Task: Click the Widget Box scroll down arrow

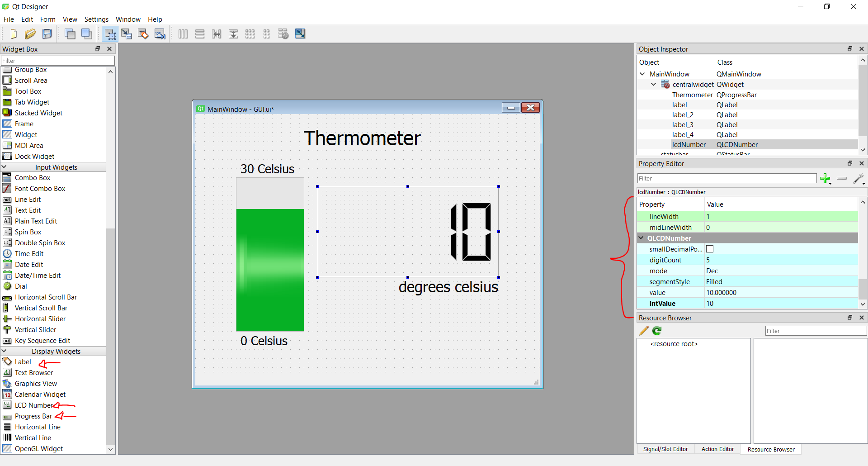Action: (110, 449)
